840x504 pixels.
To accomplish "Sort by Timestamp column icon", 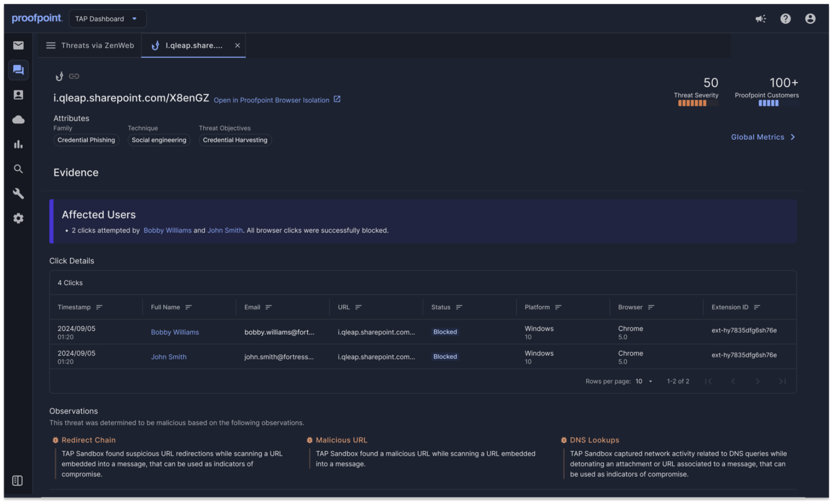I will [x=99, y=307].
